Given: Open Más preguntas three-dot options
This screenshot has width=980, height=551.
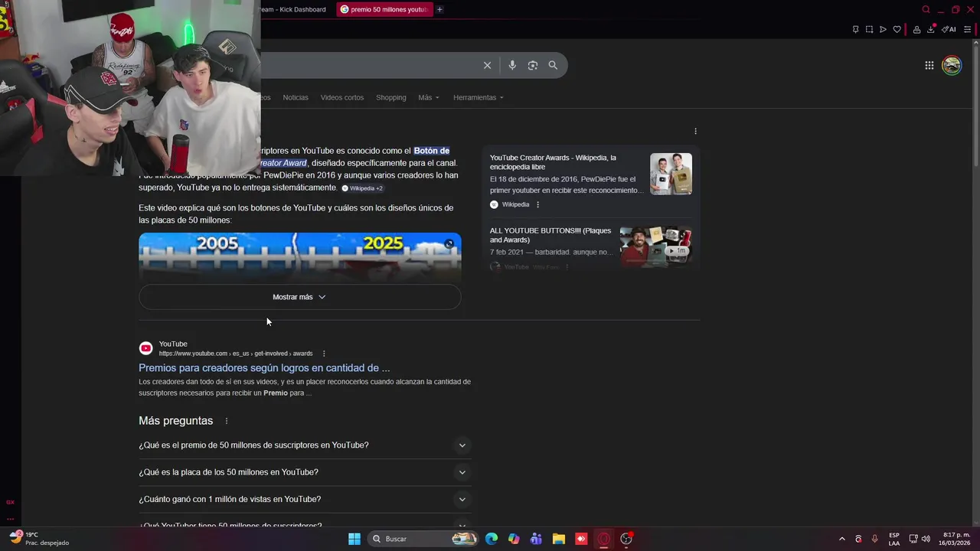Looking at the screenshot, I should coord(227,421).
